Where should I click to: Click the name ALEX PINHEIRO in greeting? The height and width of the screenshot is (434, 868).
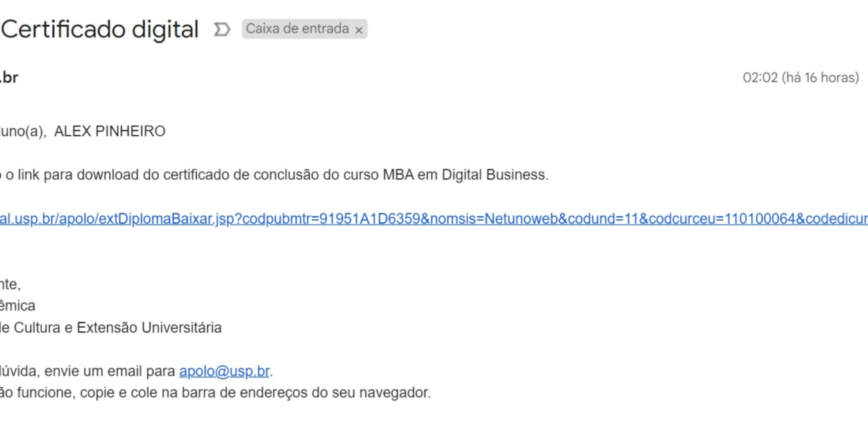[x=110, y=132]
